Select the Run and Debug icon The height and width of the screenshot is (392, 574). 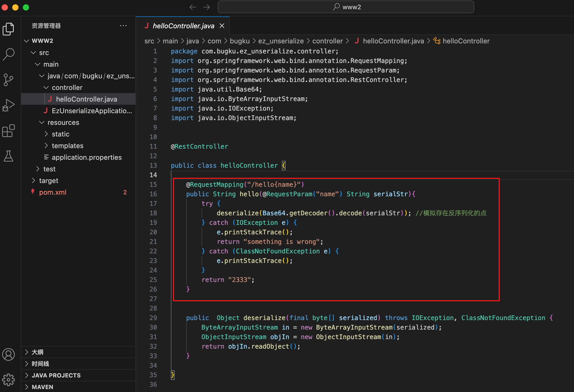coord(9,105)
